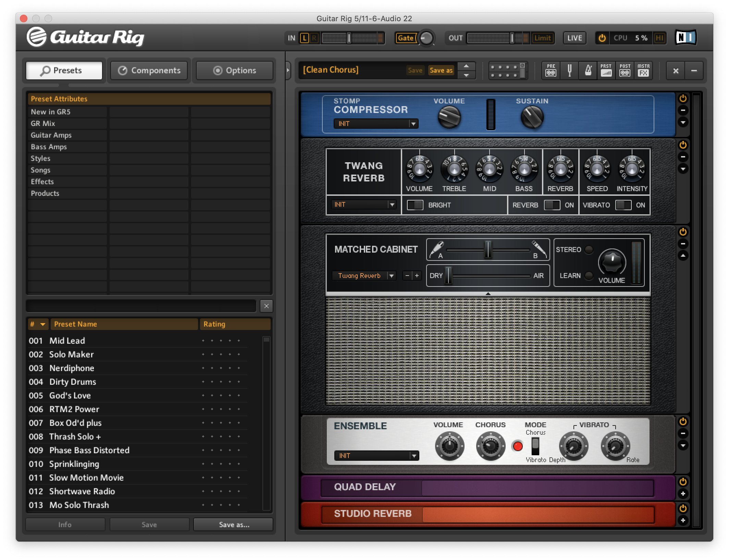Show the virtual rig kontrol pedalboard
The height and width of the screenshot is (560, 729).
pyautogui.click(x=508, y=71)
